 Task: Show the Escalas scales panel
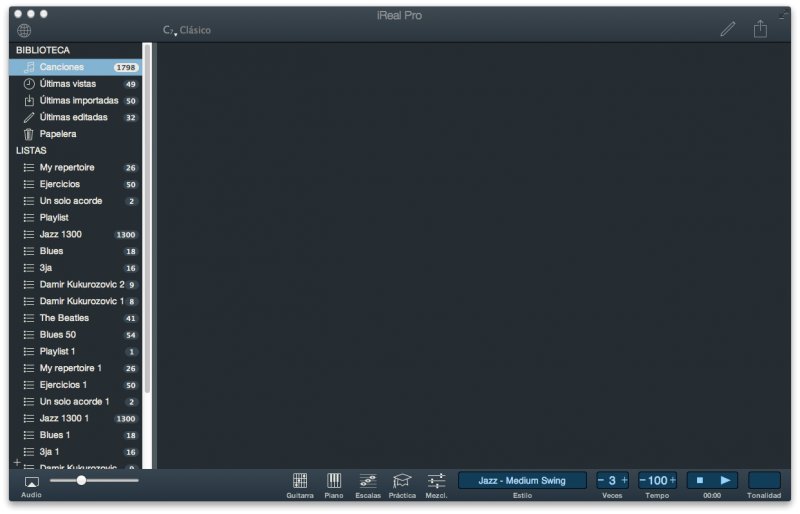click(367, 481)
